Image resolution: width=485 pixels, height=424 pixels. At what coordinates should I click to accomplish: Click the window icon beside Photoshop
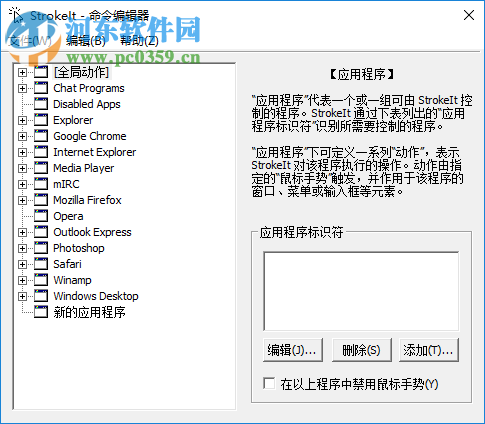click(41, 248)
